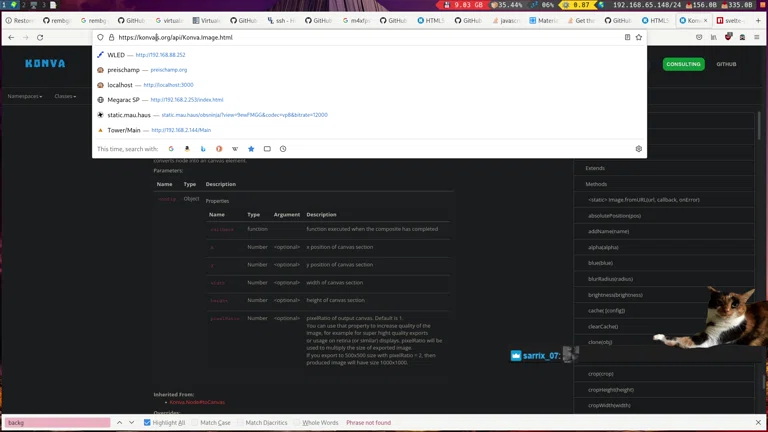Search with Bing this time

(203, 149)
